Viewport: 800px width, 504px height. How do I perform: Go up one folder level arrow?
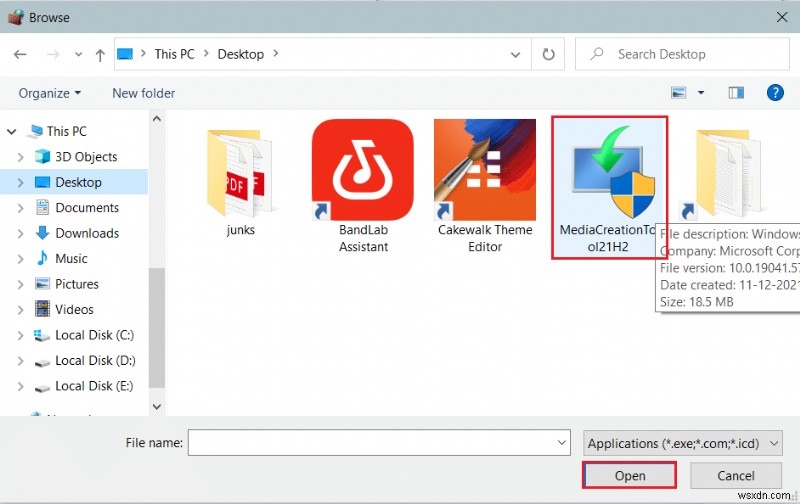(x=100, y=55)
